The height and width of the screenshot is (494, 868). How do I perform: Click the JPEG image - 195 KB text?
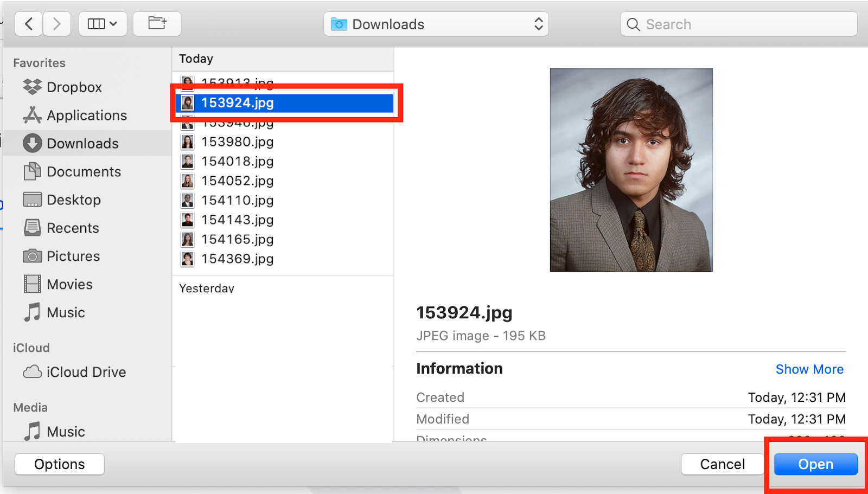pyautogui.click(x=481, y=336)
